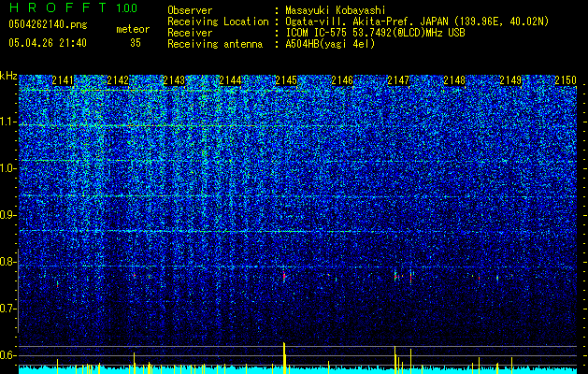Click the 2145 time marker
The width and height of the screenshot is (588, 374).
coord(286,80)
